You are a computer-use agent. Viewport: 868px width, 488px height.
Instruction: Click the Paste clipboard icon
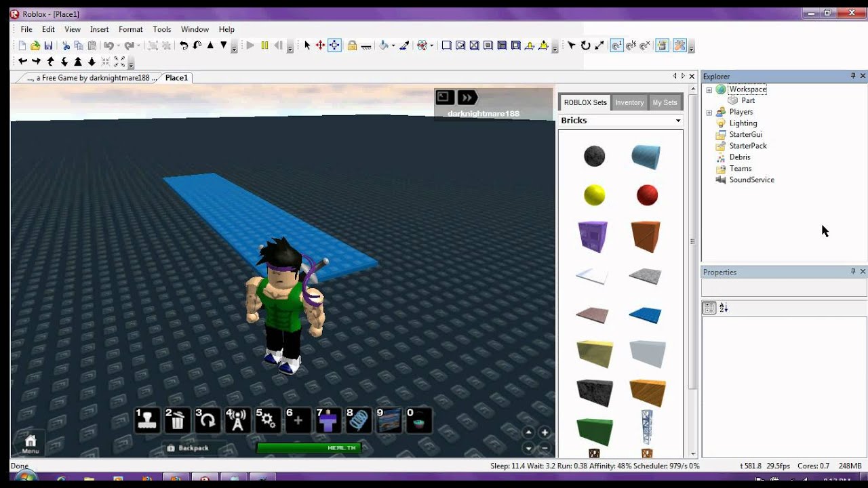[92, 45]
